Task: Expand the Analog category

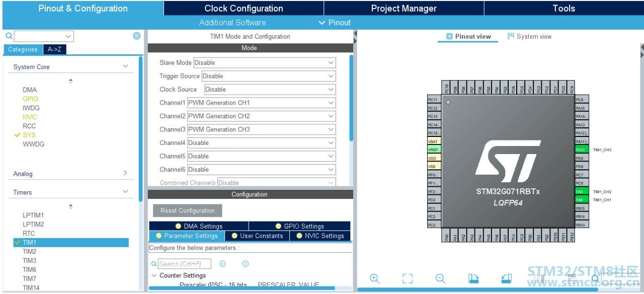Action: pyautogui.click(x=125, y=173)
